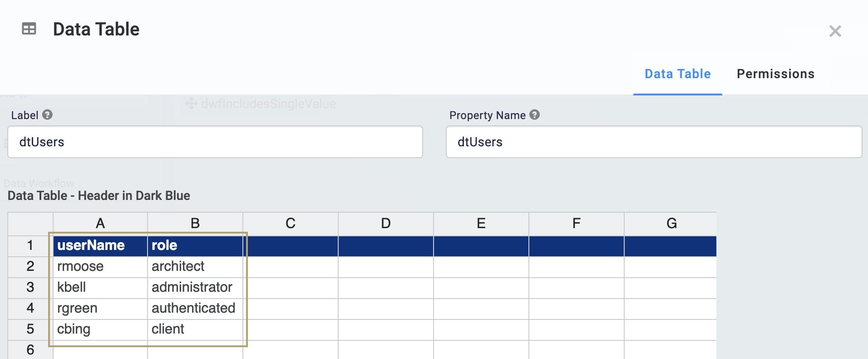868x359 pixels.
Task: Select the role header cell
Action: click(195, 246)
